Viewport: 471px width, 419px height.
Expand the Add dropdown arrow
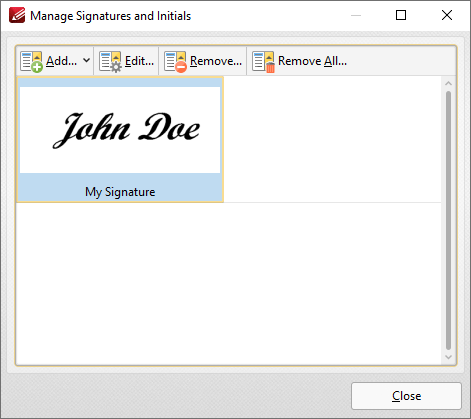86,61
